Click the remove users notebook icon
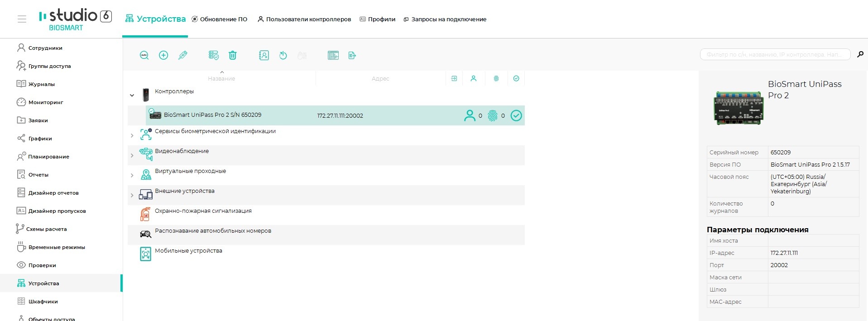 [264, 55]
